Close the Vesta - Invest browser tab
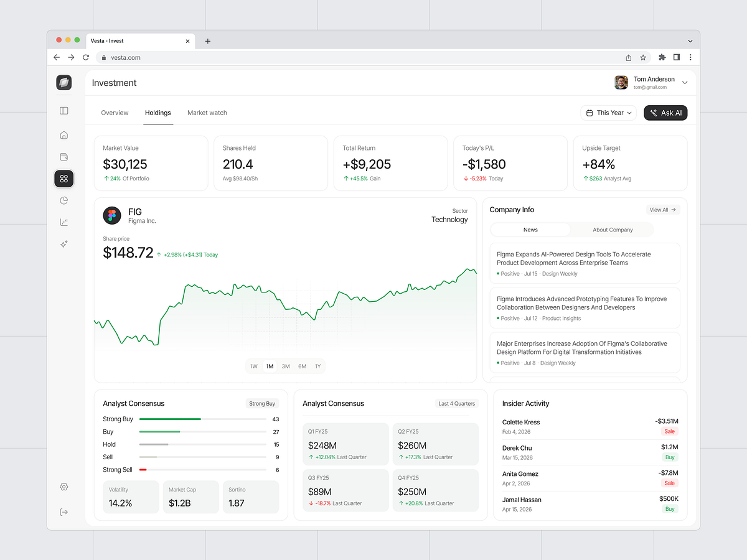This screenshot has width=747, height=560. [187, 41]
